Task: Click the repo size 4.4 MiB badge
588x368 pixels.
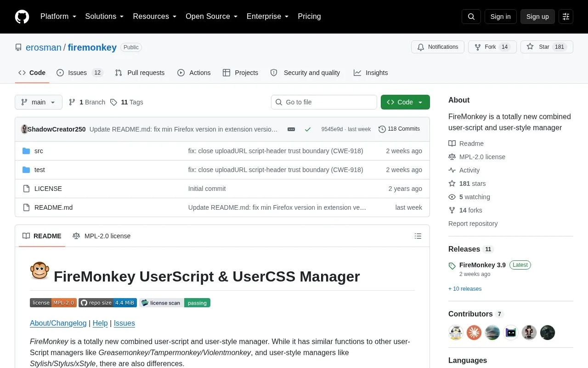Action: coord(107,303)
